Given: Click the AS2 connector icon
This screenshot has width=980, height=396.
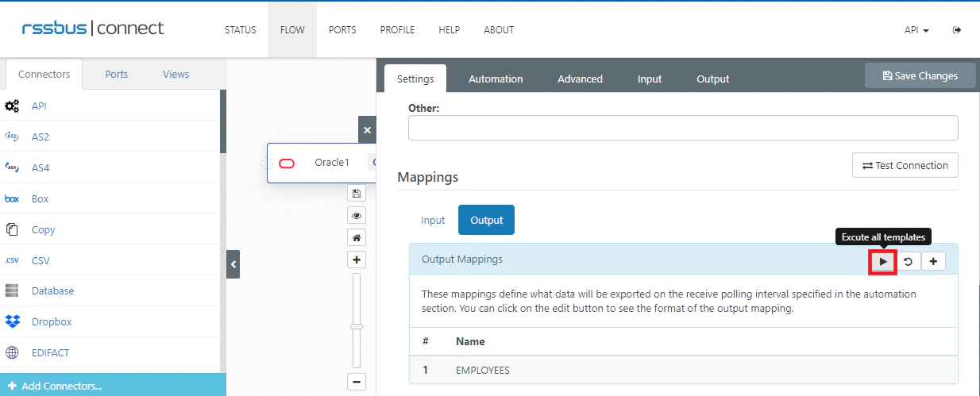Looking at the screenshot, I should [x=12, y=136].
